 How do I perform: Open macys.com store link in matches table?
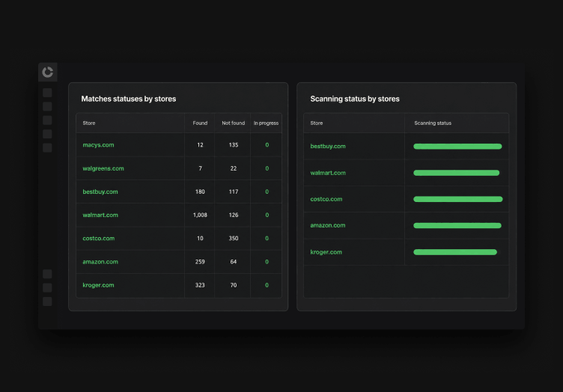coord(98,145)
